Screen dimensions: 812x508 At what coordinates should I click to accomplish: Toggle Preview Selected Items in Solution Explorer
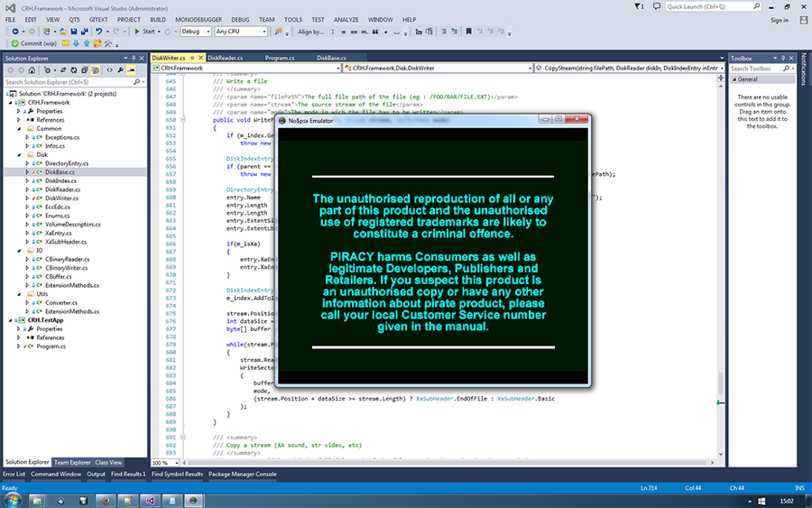tap(132, 69)
